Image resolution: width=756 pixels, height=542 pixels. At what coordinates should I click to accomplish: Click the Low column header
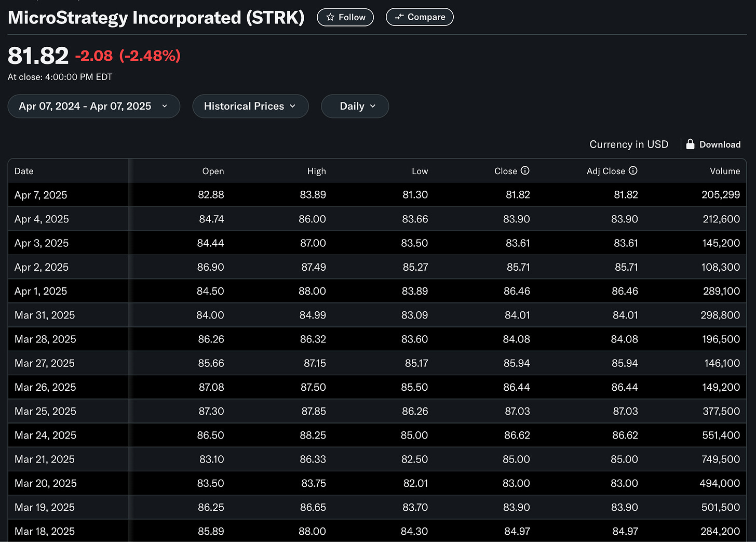(420, 171)
